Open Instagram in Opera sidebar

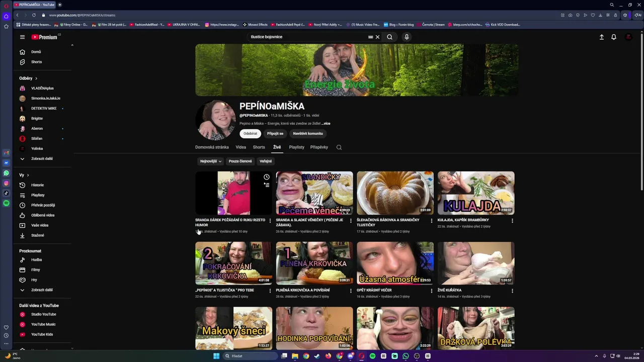point(6,183)
